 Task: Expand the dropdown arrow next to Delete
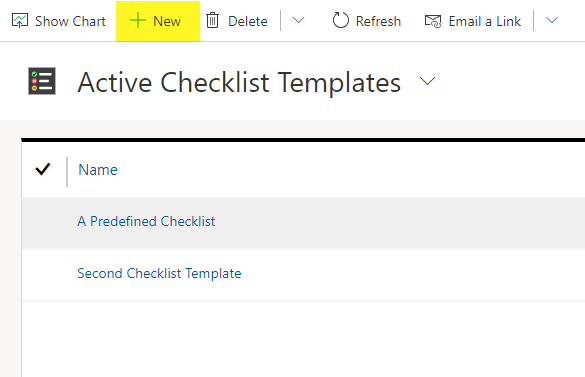298,21
